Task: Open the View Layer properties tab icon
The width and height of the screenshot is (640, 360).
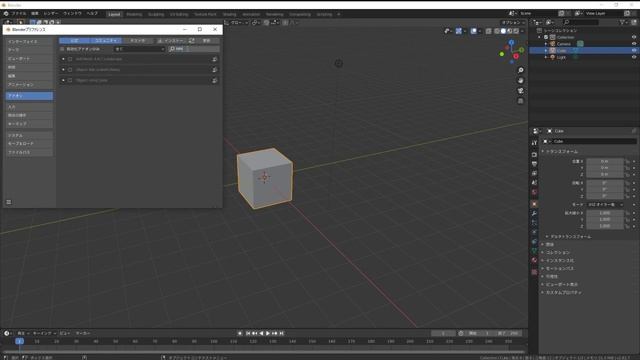Action: 534,173
